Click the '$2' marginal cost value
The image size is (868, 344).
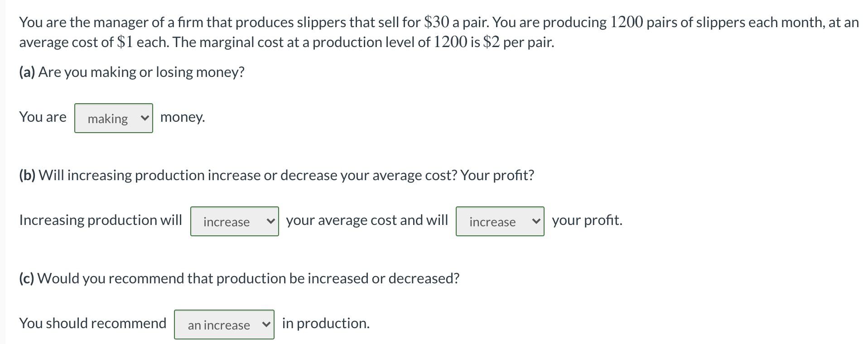[x=492, y=42]
